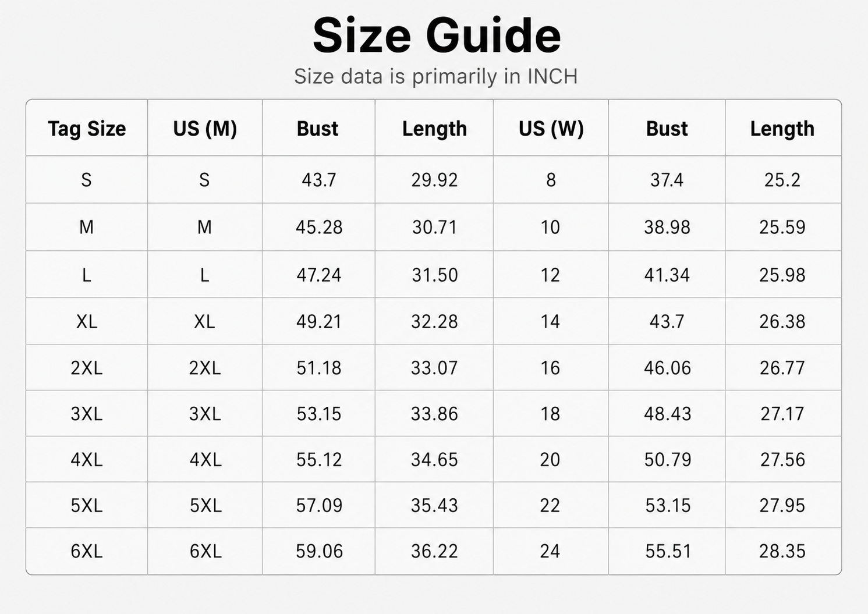Viewport: 868px width, 614px height.
Task: Click women's size 22 cell
Action: tap(550, 505)
